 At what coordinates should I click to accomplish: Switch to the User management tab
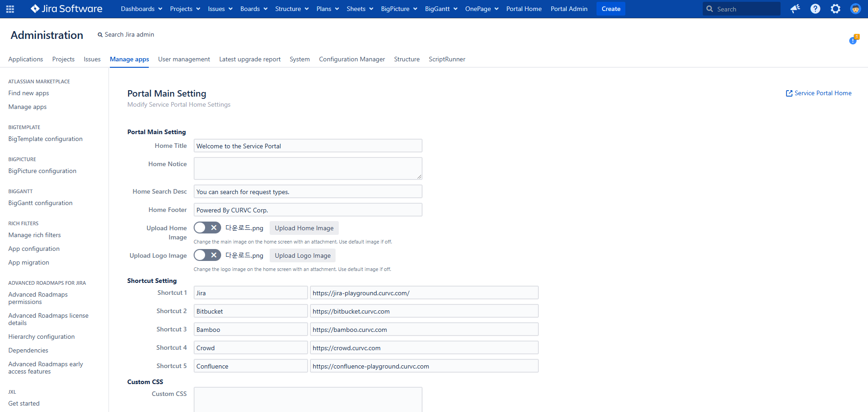click(184, 59)
